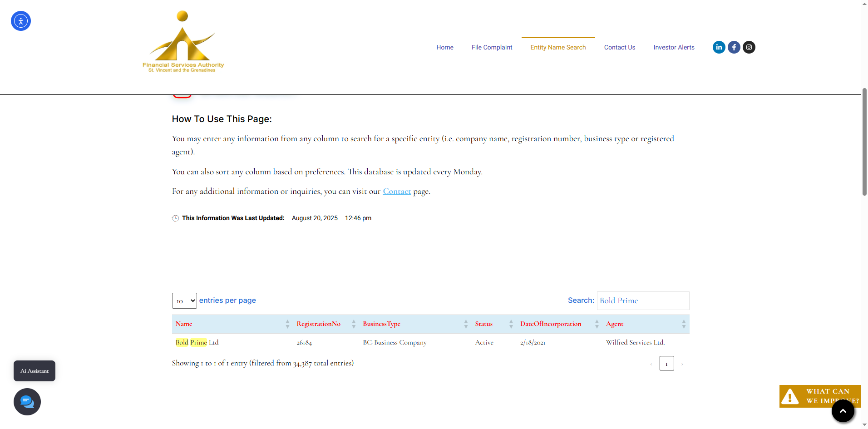Screen dimensions: 868x429
Task: Open the Facebook social icon
Action: [x=734, y=47]
